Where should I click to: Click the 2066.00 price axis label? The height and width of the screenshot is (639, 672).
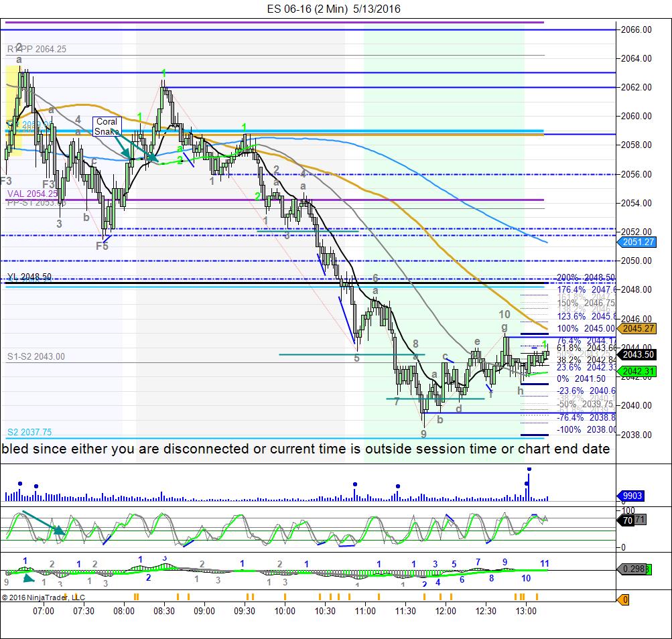click(x=636, y=29)
